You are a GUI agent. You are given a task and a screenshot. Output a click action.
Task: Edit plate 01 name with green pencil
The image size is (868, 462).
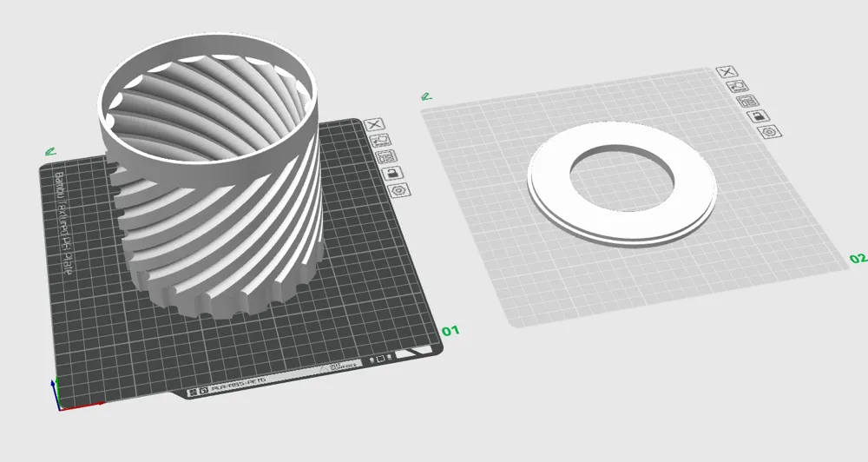click(50, 151)
